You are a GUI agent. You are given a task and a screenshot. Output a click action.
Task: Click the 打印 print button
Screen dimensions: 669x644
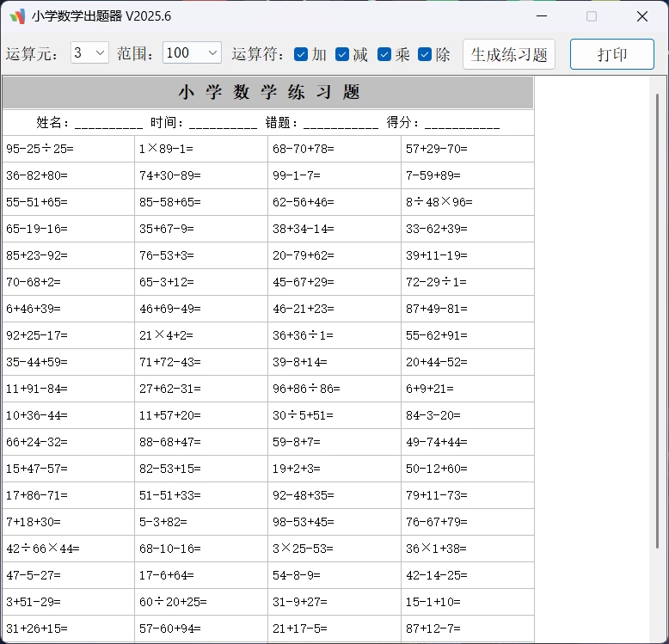click(x=612, y=54)
